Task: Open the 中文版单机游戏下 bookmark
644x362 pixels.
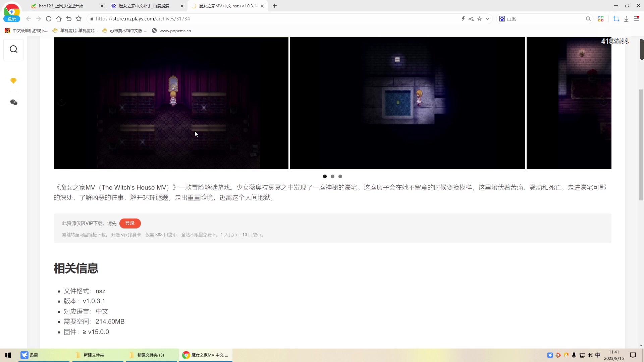Action: 26,31
